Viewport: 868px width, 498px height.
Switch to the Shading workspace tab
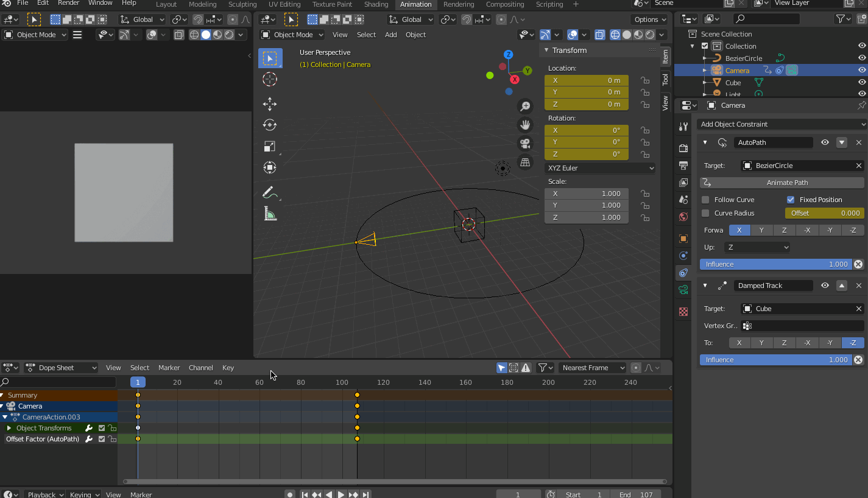pos(376,4)
